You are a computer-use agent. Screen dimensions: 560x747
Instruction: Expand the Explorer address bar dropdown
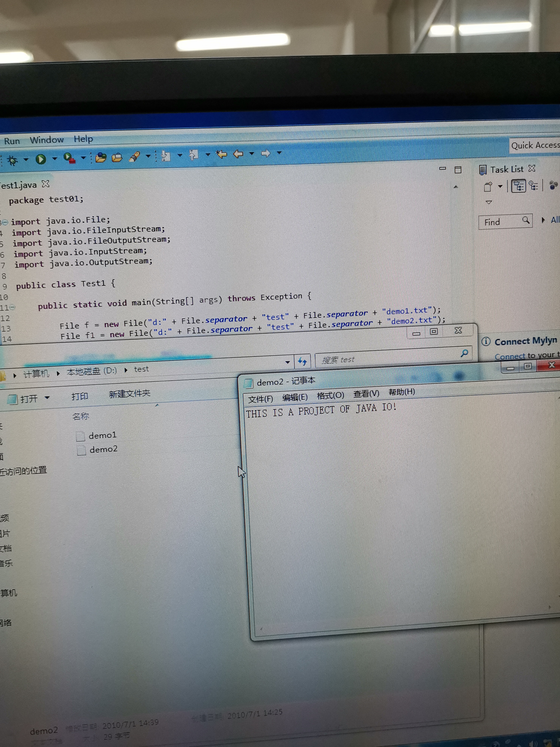click(287, 362)
